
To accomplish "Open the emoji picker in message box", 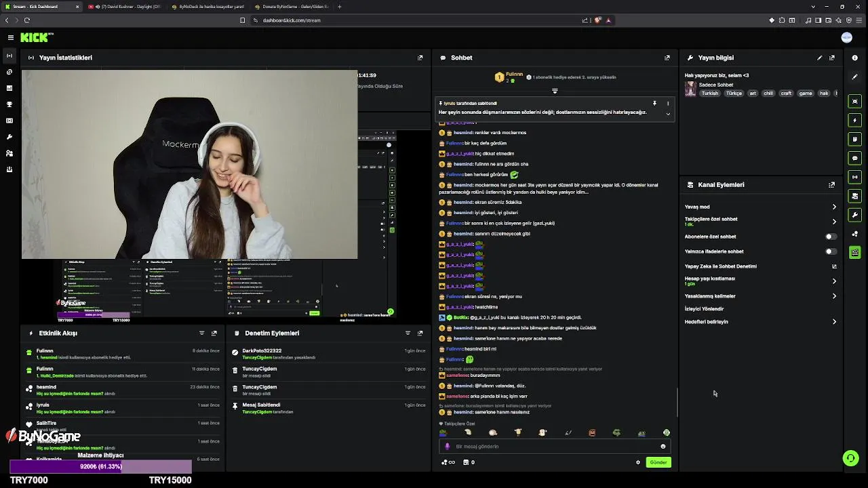I will [x=663, y=446].
